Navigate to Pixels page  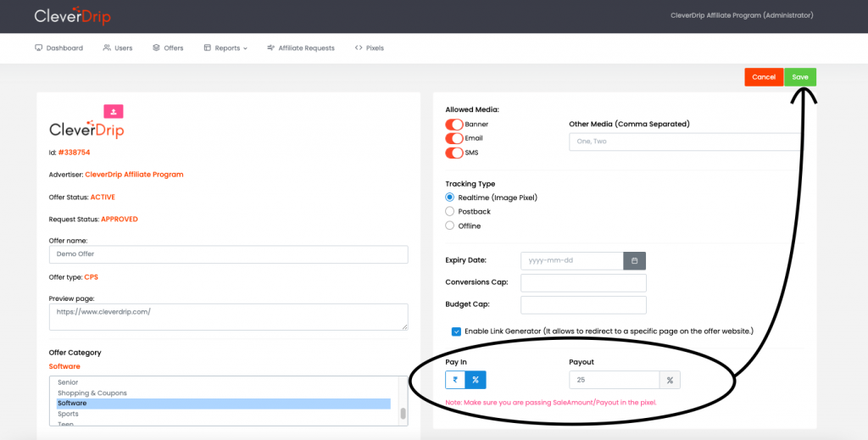click(370, 48)
